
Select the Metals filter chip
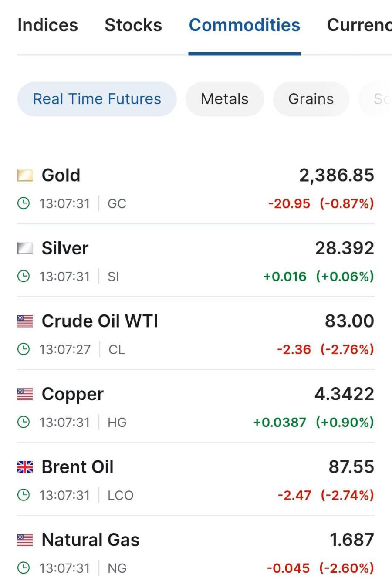[x=225, y=99]
